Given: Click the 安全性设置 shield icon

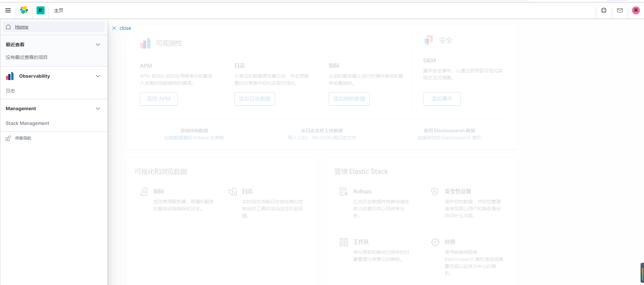Looking at the screenshot, I should pos(435,192).
